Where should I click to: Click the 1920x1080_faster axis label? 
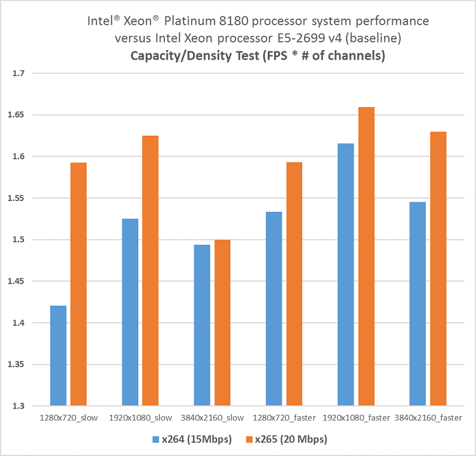356,418
